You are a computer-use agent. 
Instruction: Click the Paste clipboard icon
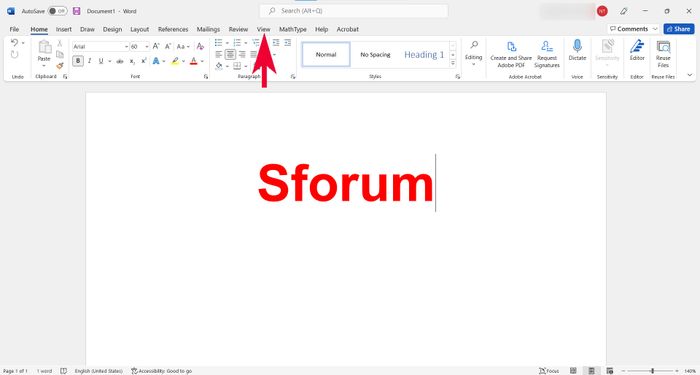[x=44, y=46]
